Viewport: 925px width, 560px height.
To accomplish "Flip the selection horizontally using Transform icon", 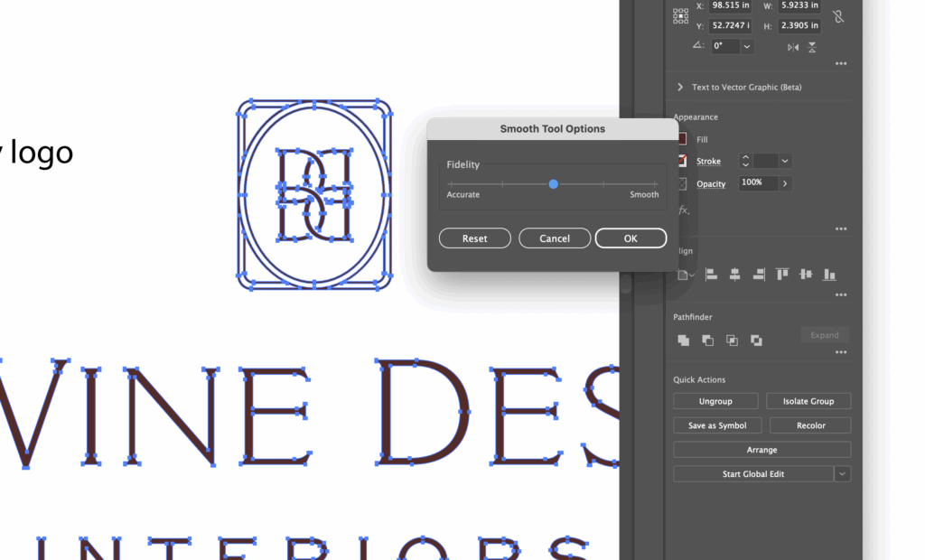I will click(x=793, y=47).
